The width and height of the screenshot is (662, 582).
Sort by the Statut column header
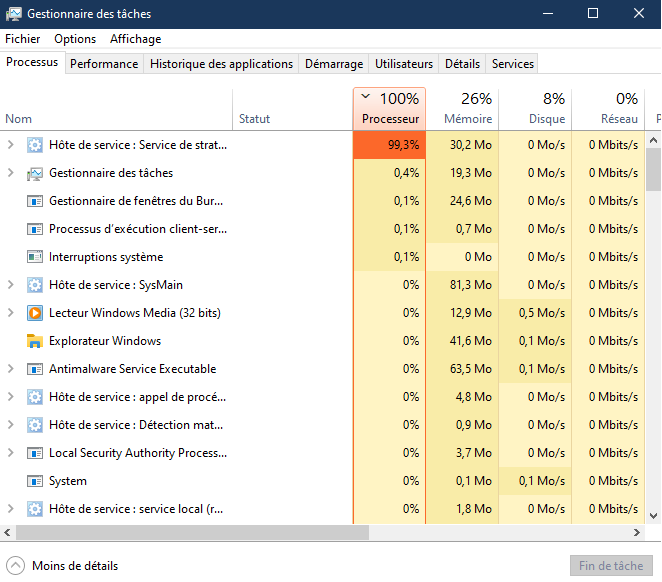point(293,109)
